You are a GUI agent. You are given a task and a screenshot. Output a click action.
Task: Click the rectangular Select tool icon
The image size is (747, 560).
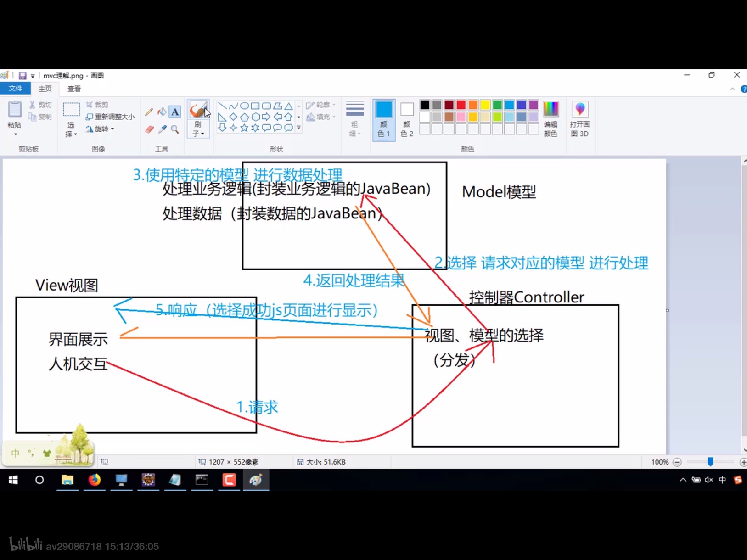pyautogui.click(x=71, y=110)
